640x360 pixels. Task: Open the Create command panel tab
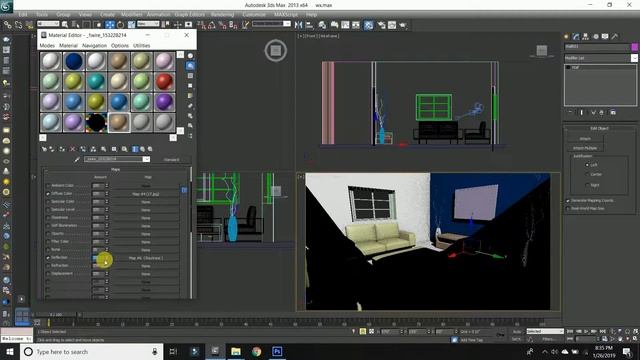pos(567,36)
